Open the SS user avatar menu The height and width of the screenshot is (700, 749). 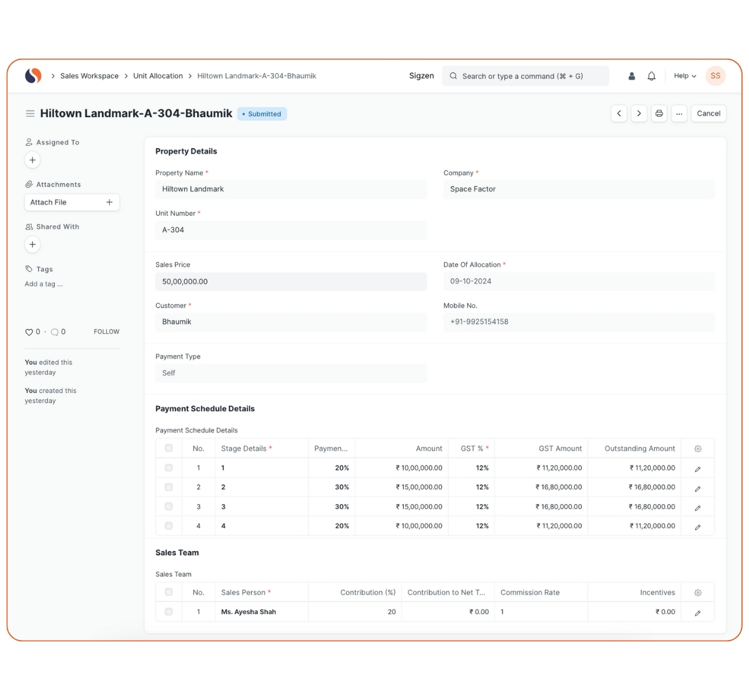pyautogui.click(x=715, y=76)
